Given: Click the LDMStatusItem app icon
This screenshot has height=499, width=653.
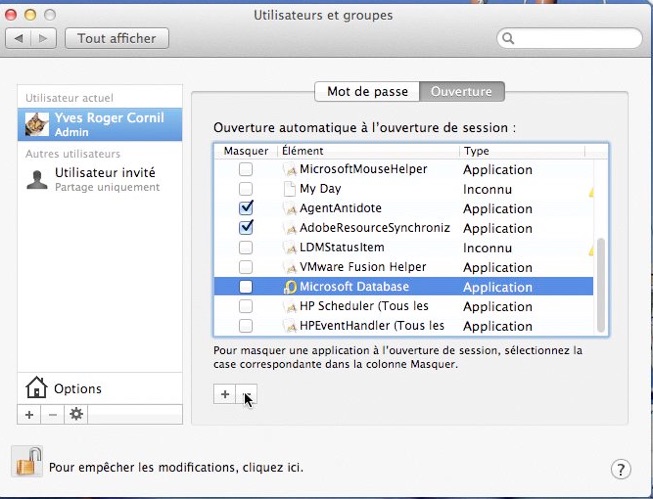Looking at the screenshot, I should [x=290, y=247].
